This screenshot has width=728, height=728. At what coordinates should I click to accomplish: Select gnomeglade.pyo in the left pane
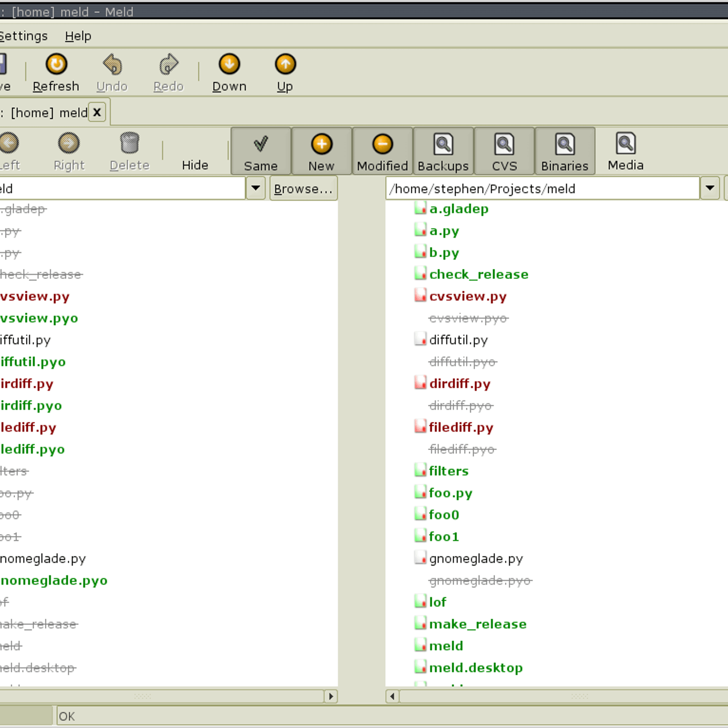(x=54, y=580)
